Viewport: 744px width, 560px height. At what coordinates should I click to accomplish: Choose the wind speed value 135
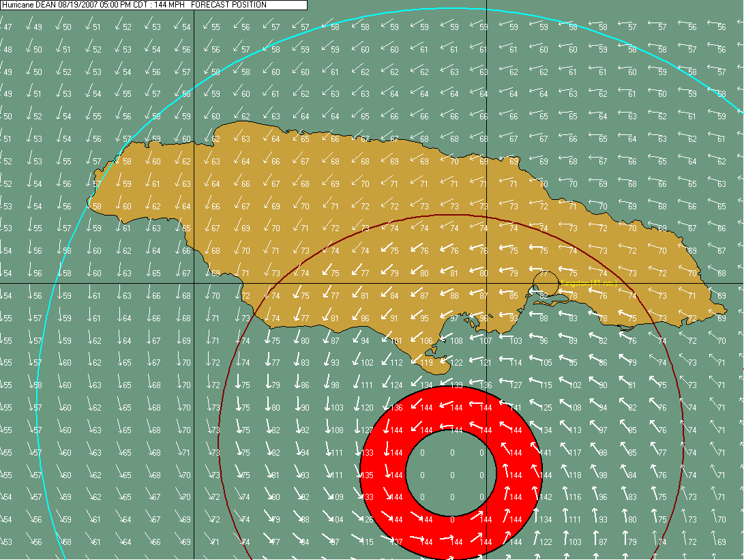point(367,475)
